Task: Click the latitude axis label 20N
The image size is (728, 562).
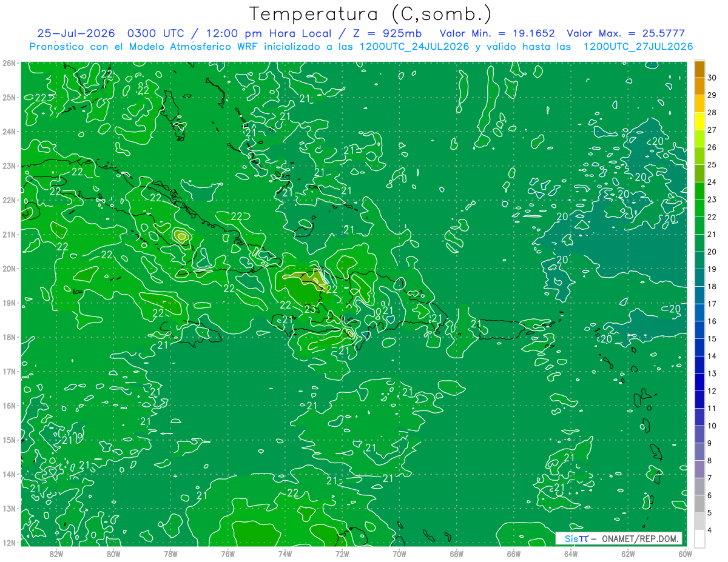Action: 8,269
